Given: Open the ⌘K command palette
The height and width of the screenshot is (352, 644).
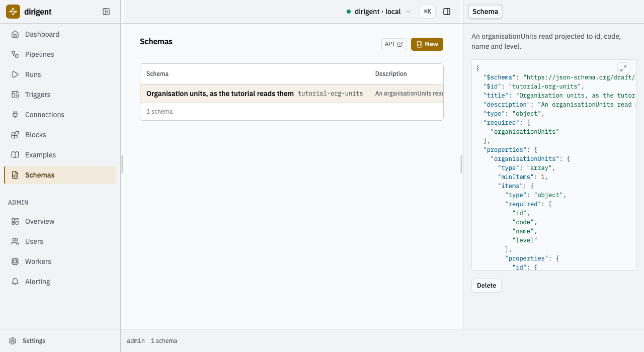Looking at the screenshot, I should 428,12.
